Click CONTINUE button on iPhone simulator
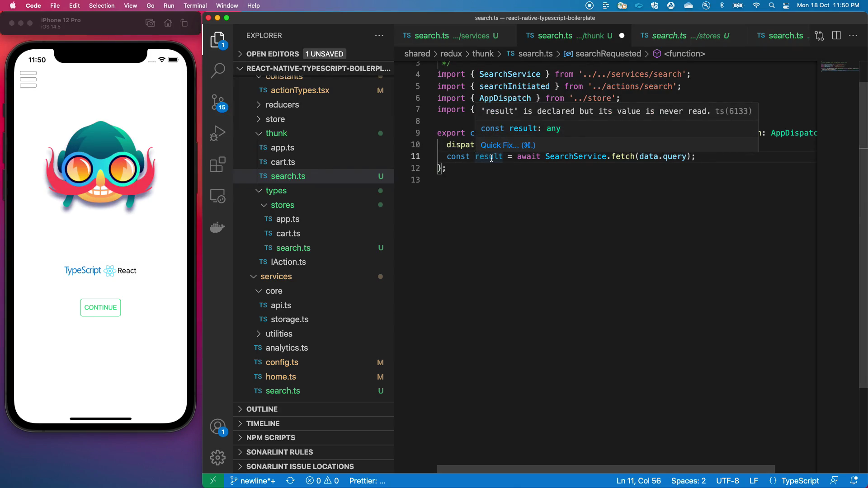Viewport: 868px width, 488px height. coord(100,307)
